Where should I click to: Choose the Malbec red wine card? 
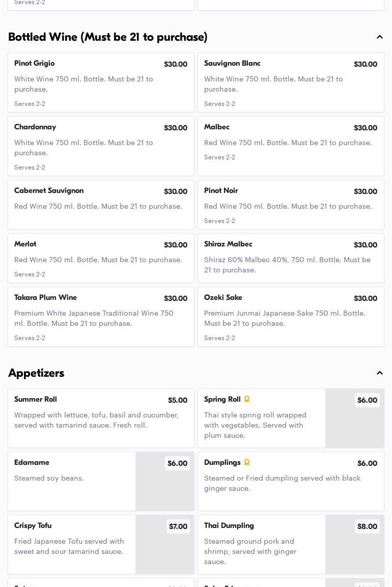[291, 146]
